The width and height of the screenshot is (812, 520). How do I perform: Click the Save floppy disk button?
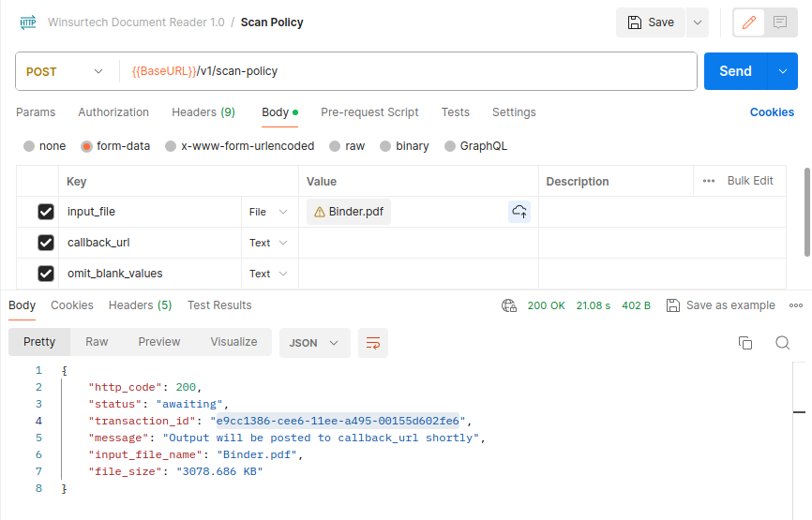(651, 22)
